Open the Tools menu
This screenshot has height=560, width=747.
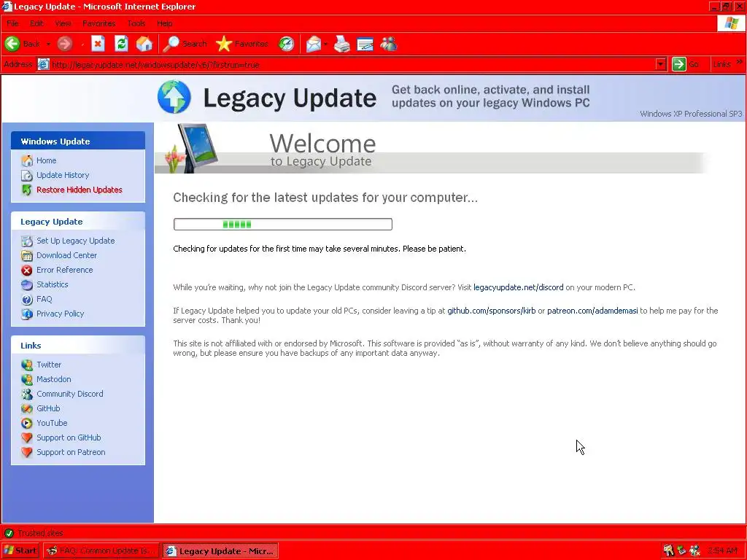point(136,23)
